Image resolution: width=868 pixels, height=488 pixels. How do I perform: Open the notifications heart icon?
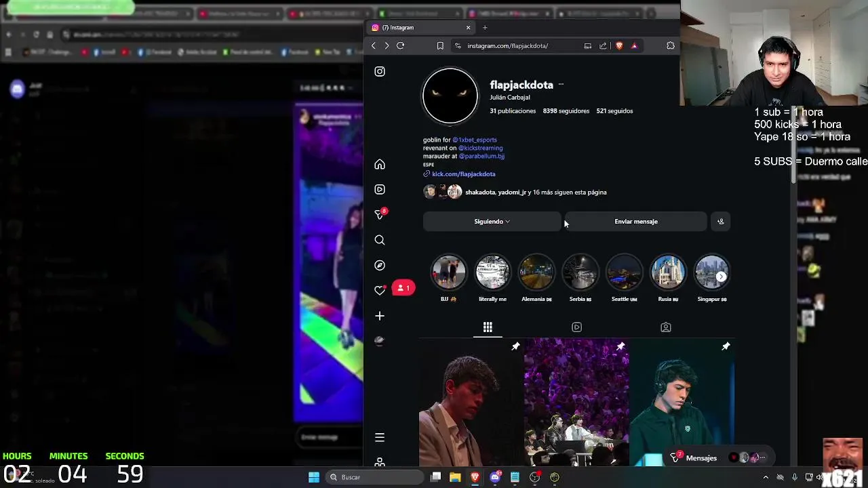tap(380, 290)
